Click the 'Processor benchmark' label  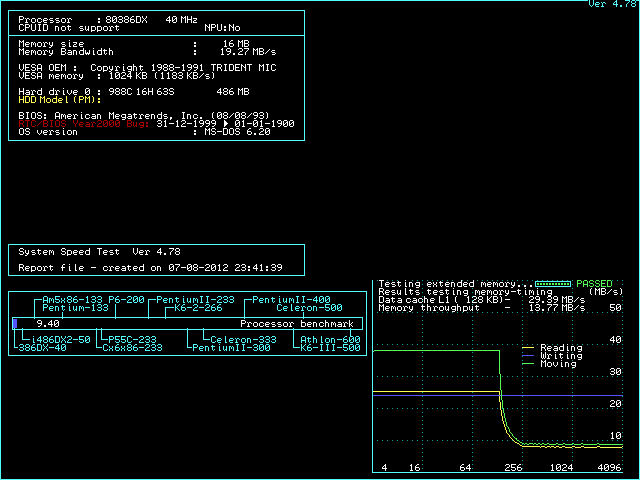coord(297,324)
